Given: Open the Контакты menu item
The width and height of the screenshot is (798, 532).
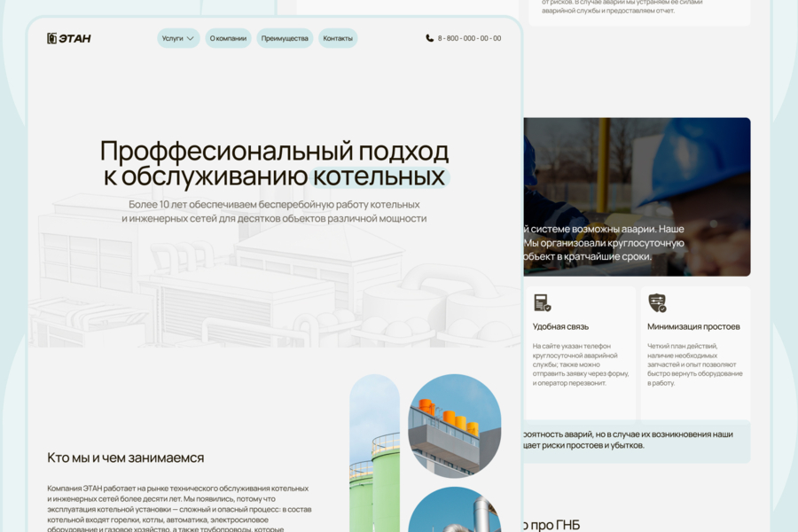Looking at the screenshot, I should pos(338,38).
